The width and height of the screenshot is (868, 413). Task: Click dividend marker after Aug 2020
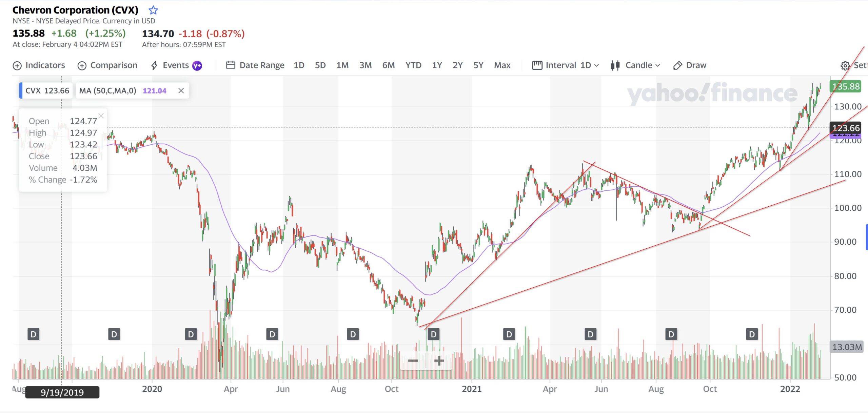(x=353, y=335)
